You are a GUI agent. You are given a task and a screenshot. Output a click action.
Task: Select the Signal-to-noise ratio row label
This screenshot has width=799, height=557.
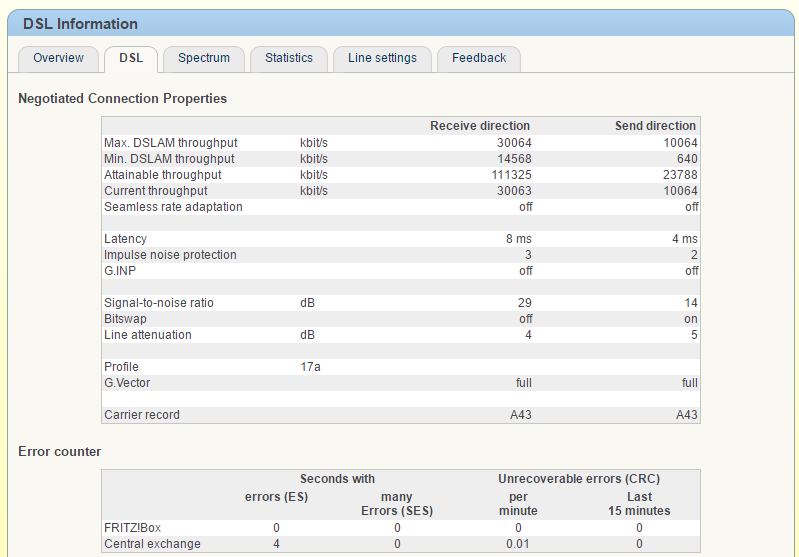point(159,303)
